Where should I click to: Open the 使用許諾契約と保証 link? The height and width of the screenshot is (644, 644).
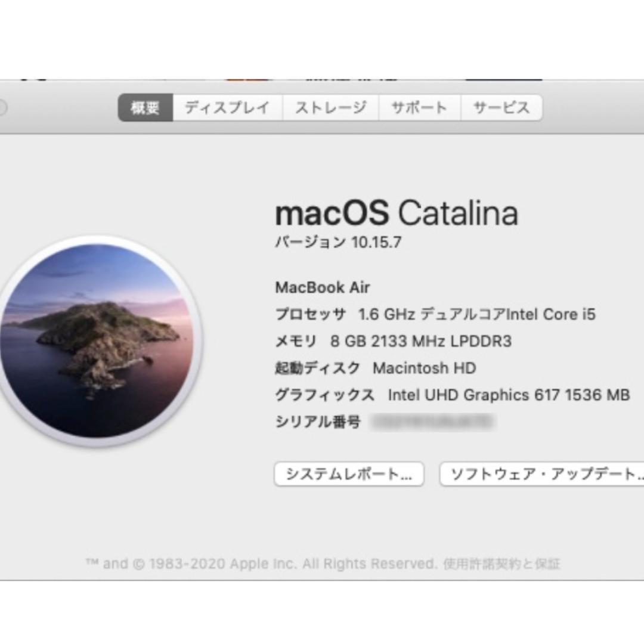(501, 563)
